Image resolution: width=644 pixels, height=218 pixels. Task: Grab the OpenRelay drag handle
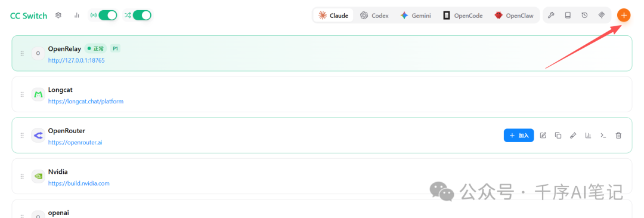[x=22, y=54]
